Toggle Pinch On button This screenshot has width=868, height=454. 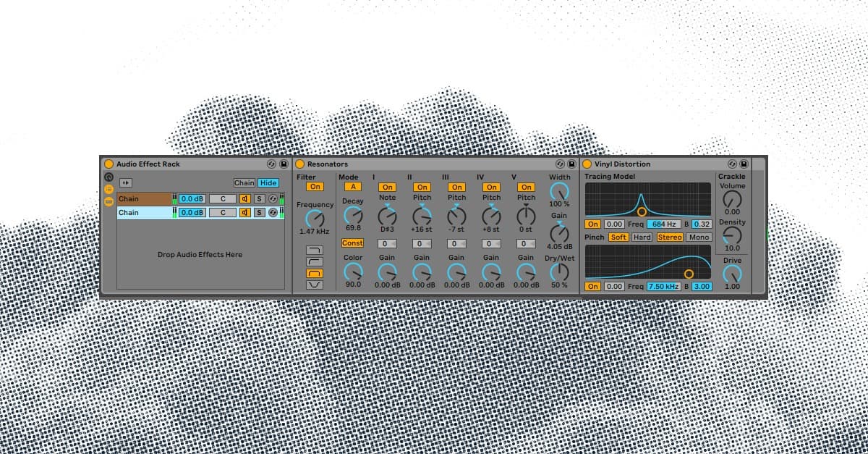[x=593, y=287]
